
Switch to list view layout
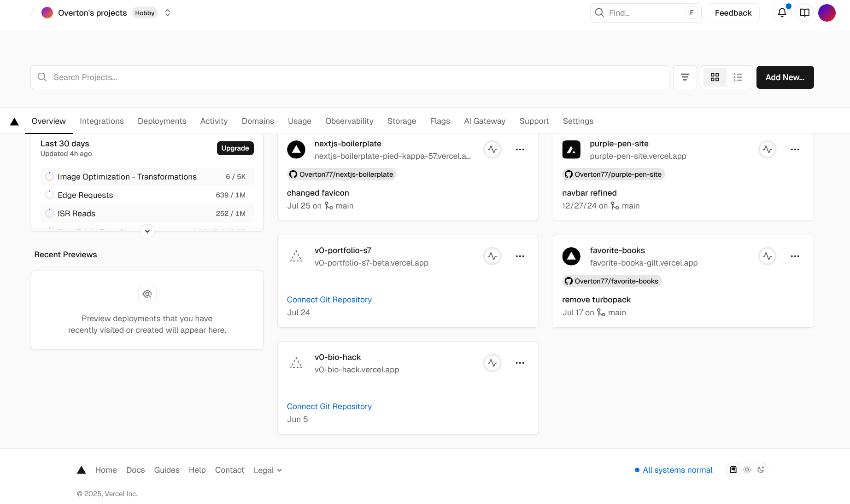click(x=738, y=77)
